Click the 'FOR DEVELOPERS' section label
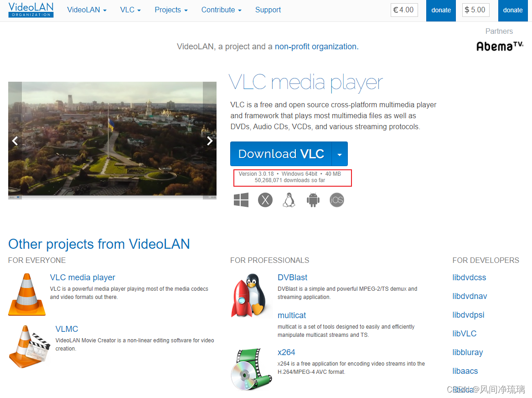Viewport: 532px width, 398px height. point(486,261)
